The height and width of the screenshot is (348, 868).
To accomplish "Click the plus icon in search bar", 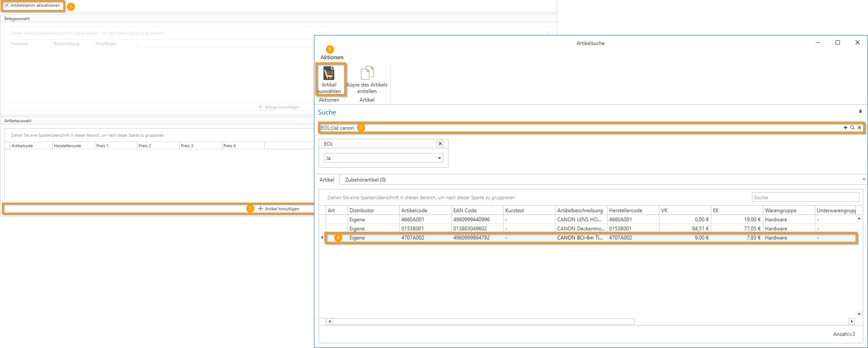I will (x=845, y=128).
